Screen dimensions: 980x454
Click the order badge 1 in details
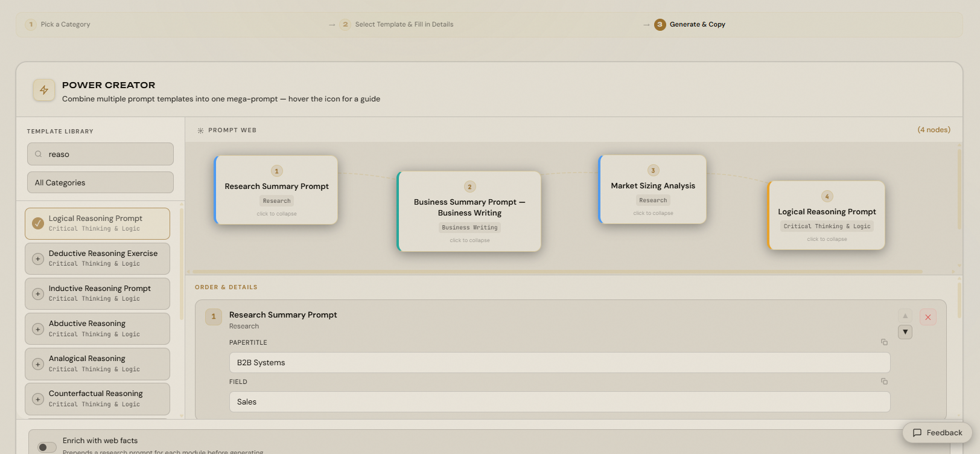pyautogui.click(x=214, y=316)
